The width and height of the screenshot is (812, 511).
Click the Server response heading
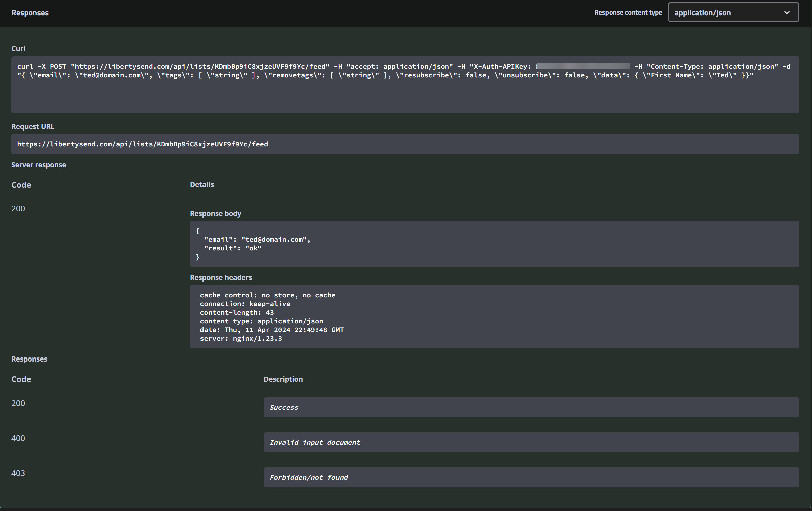(x=39, y=165)
